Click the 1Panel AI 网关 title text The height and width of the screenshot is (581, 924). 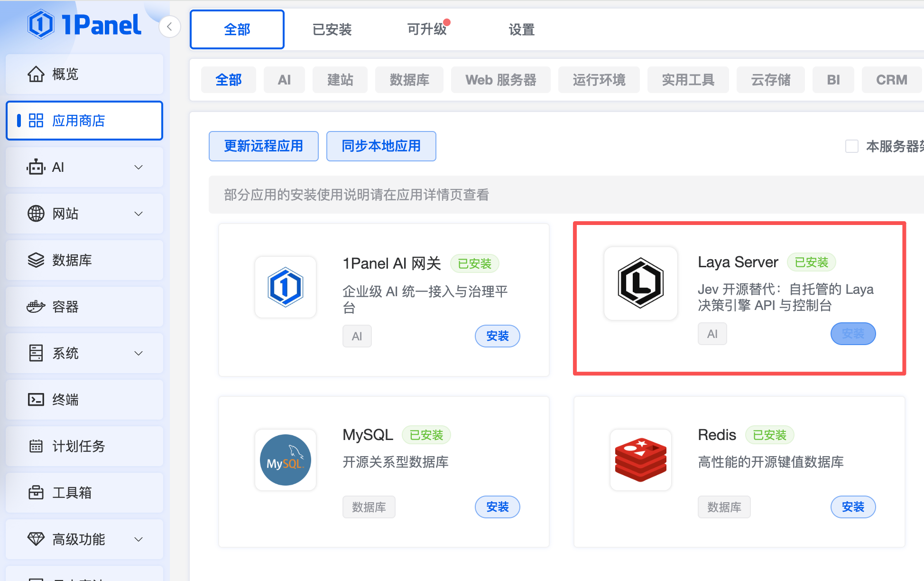point(392,263)
